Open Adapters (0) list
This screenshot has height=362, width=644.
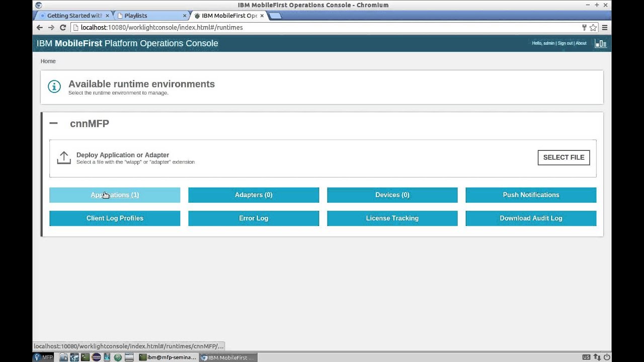[254, 195]
